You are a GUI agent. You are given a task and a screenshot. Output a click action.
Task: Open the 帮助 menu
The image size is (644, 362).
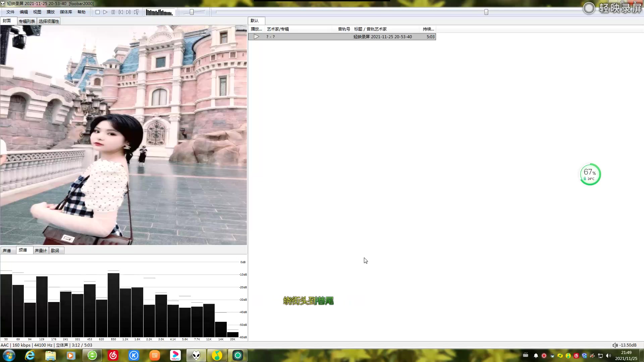[x=82, y=12]
